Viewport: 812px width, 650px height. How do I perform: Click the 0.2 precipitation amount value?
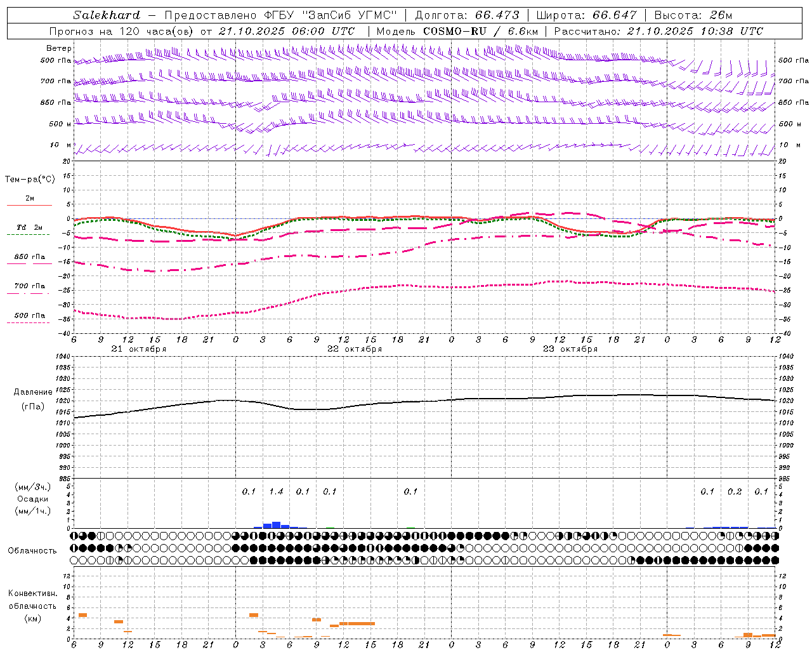click(x=735, y=491)
